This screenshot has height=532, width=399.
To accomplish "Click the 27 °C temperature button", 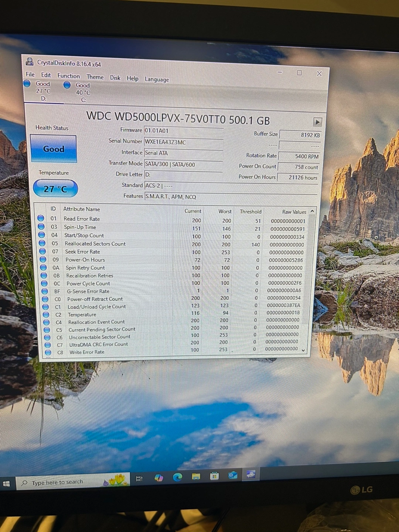I will [55, 188].
